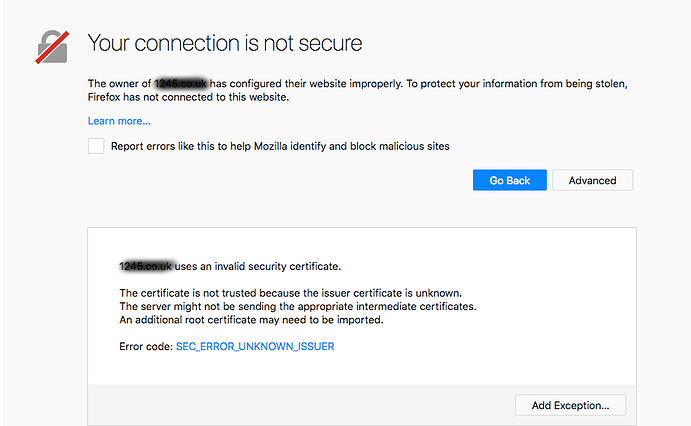Screen dimensions: 691x426
Task: Enable the report errors to Mozilla checkbox
Action: click(x=96, y=146)
